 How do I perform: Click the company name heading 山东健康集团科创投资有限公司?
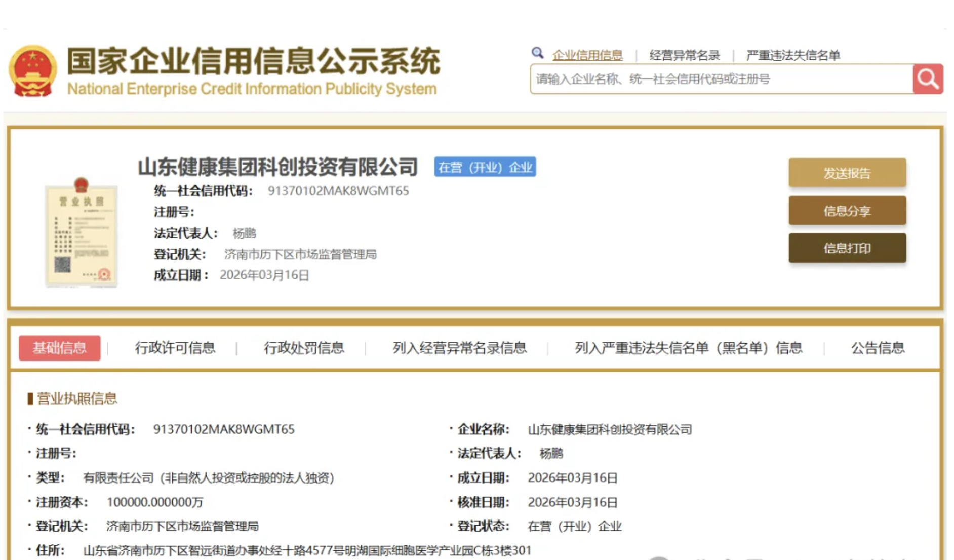[277, 167]
